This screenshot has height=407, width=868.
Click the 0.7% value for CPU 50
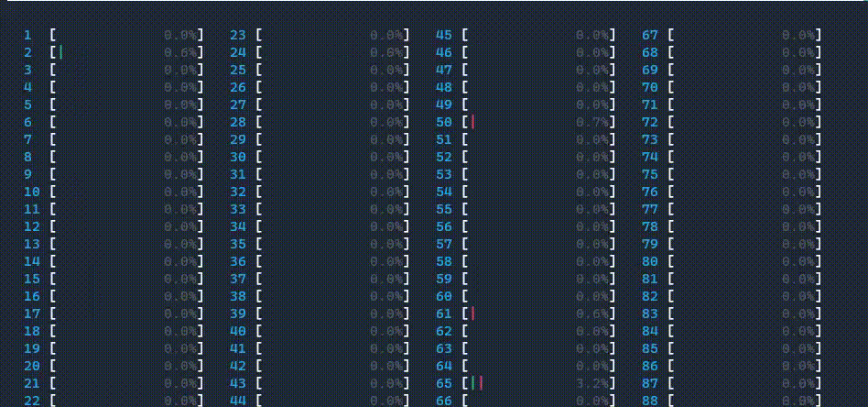pyautogui.click(x=592, y=122)
